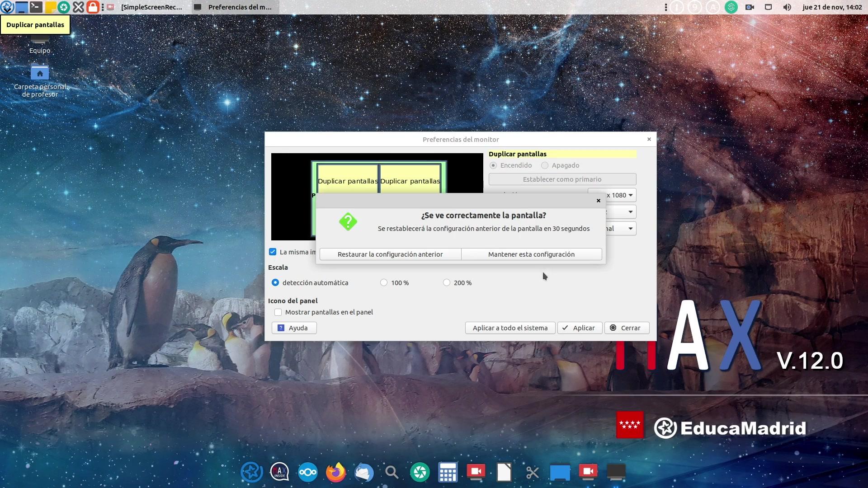Open the calculator in the dock

coord(448,472)
